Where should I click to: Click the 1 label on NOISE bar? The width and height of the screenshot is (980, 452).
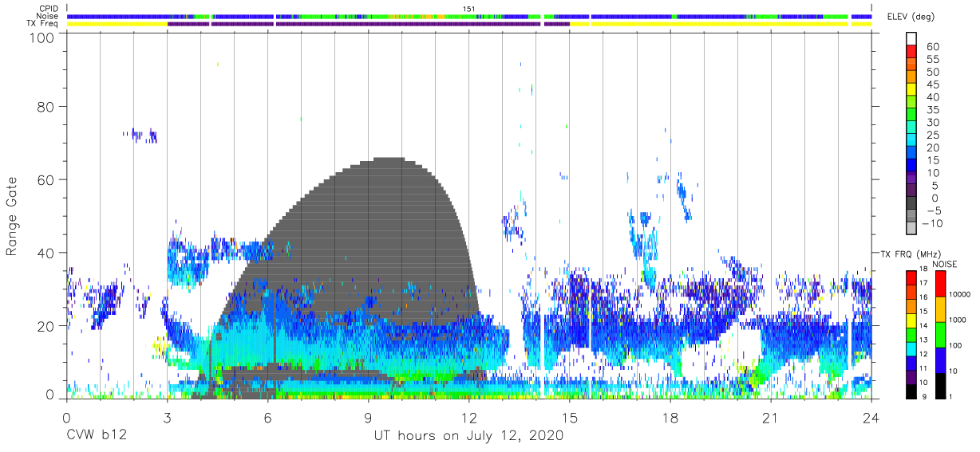[x=951, y=396]
